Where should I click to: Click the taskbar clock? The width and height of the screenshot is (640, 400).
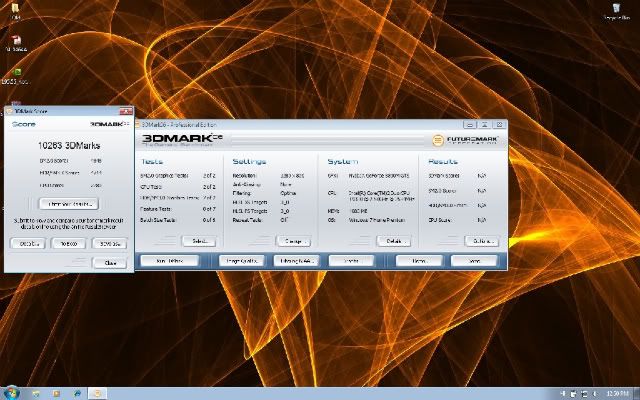point(617,394)
